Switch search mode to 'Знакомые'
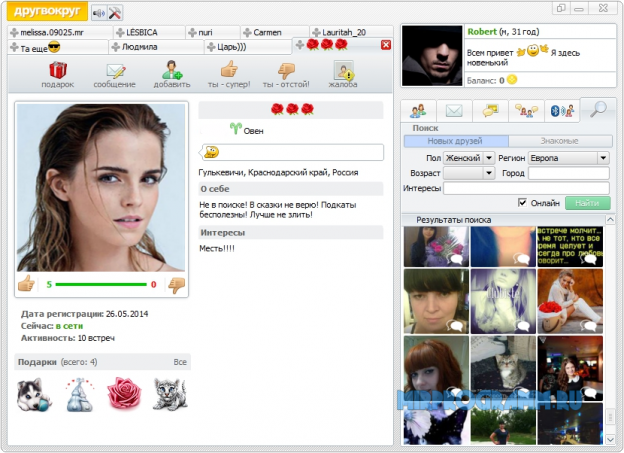This screenshot has width=624, height=453. tap(558, 142)
